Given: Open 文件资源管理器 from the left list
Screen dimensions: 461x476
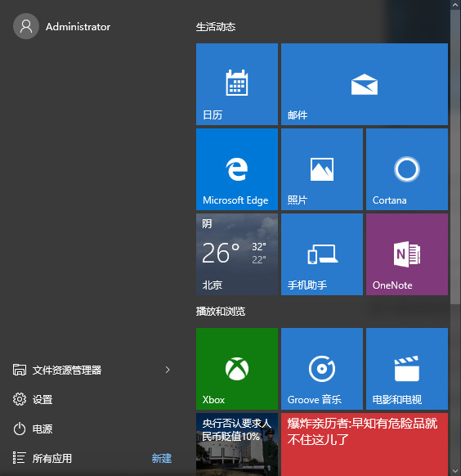Looking at the screenshot, I should pyautogui.click(x=67, y=370).
